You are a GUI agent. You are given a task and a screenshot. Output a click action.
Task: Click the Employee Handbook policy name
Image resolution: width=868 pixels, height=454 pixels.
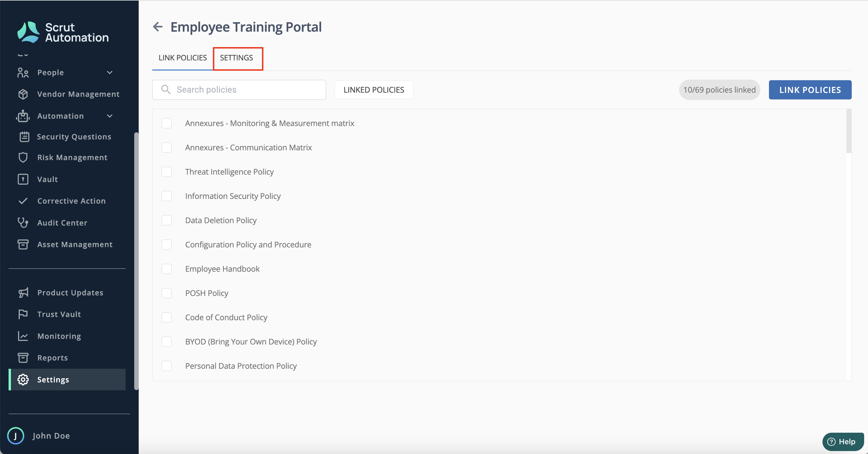pyautogui.click(x=222, y=269)
